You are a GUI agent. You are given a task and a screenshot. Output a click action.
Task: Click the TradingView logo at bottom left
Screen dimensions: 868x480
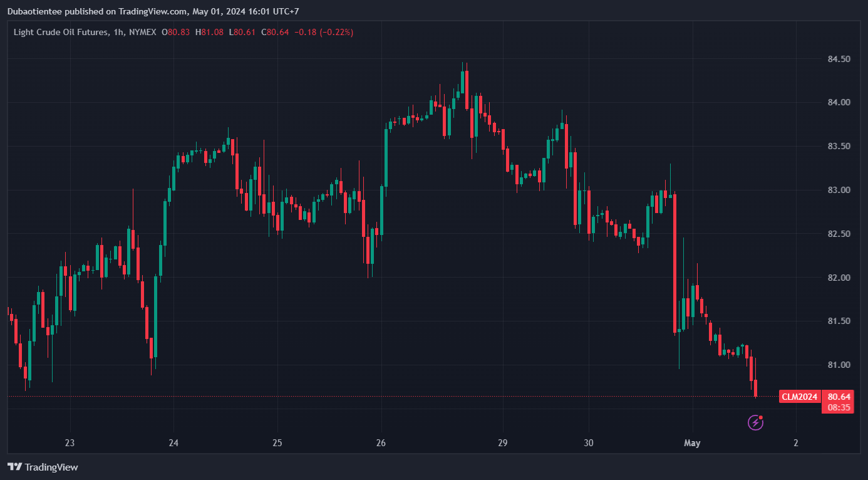tap(43, 467)
